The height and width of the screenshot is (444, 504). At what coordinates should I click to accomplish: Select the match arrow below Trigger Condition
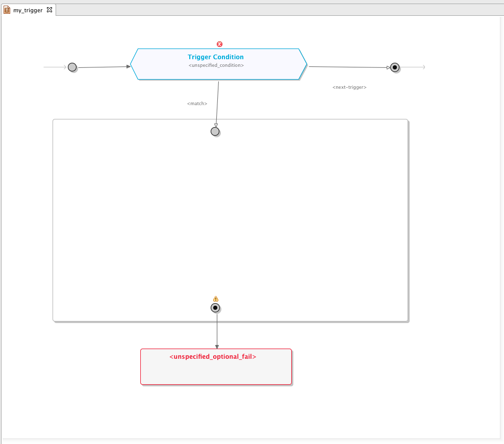(x=217, y=102)
